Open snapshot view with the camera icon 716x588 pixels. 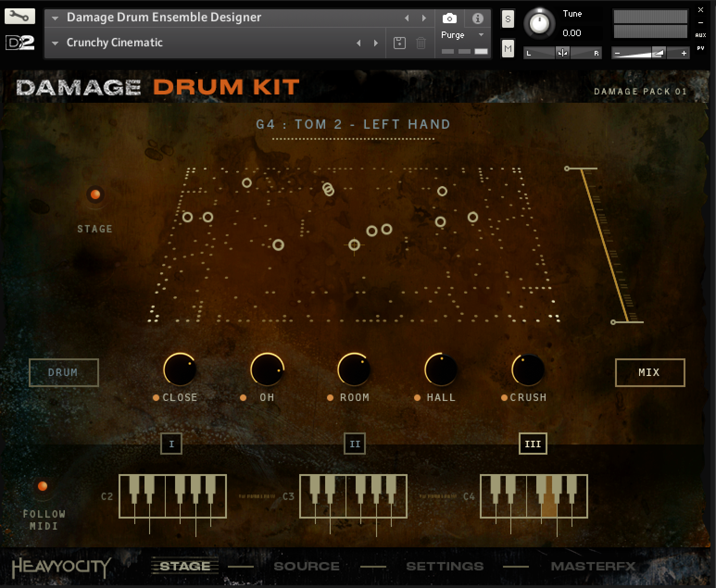(449, 19)
